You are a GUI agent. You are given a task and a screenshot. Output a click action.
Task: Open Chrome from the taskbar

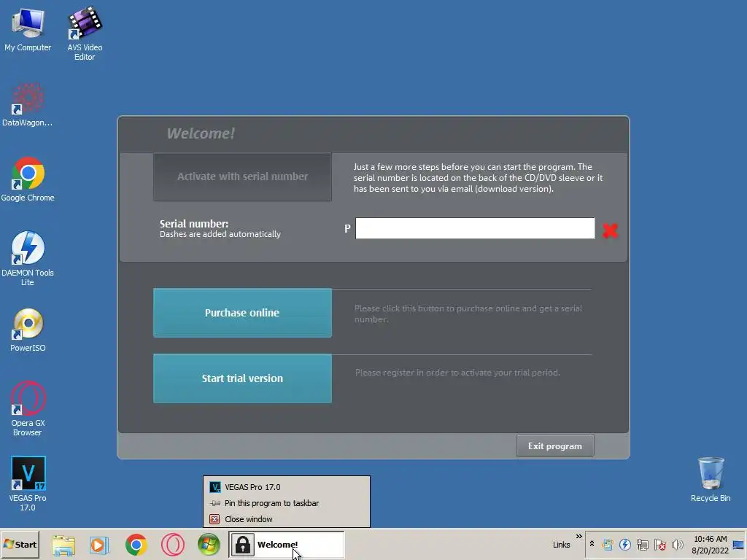tap(136, 545)
